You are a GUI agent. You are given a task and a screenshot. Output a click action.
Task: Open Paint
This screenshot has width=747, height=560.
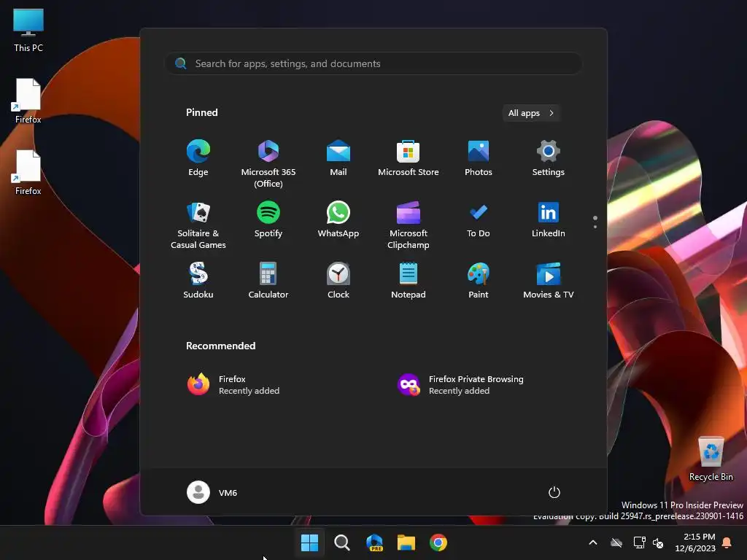[479, 281]
